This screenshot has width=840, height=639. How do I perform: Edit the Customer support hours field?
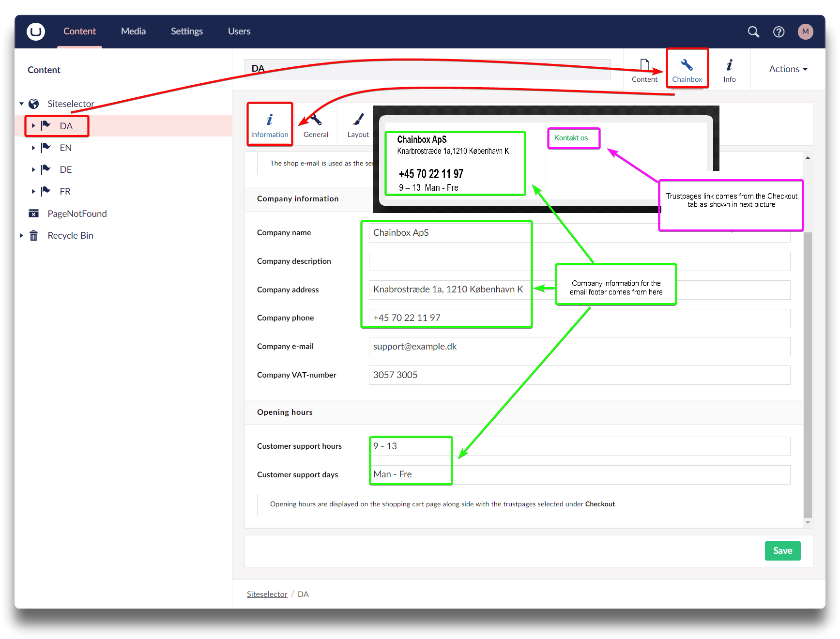tap(579, 446)
